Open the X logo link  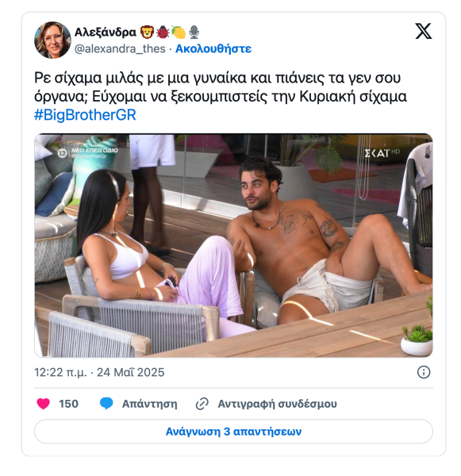(x=424, y=31)
